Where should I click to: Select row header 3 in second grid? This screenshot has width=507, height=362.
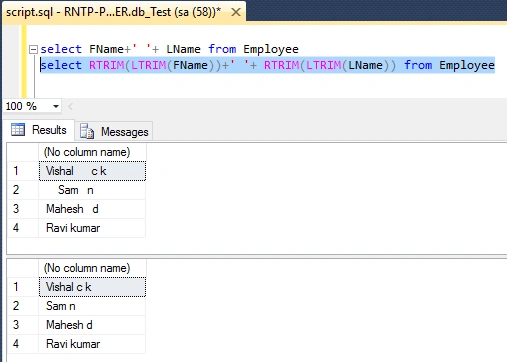tap(23, 325)
